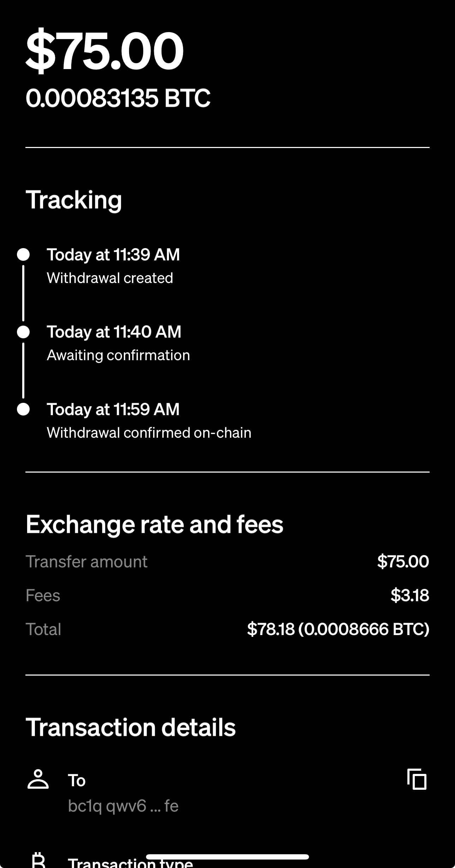Tap the Today at 11:40 AM entry
Screen dimensions: 455x868
tap(114, 332)
